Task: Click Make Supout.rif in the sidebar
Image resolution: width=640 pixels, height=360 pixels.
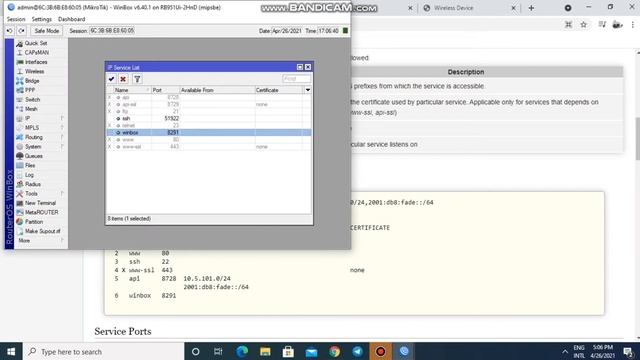Action: tap(42, 231)
